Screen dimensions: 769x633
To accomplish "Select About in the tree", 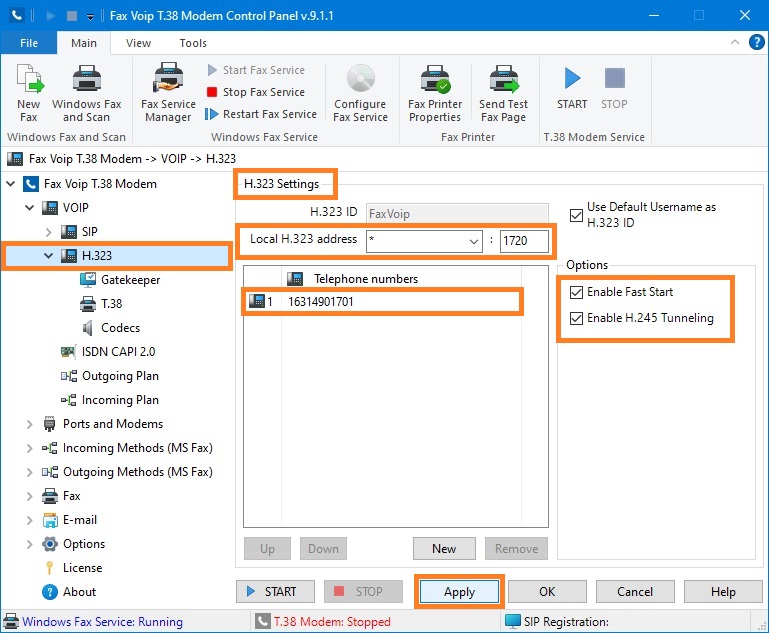I will coord(79,592).
